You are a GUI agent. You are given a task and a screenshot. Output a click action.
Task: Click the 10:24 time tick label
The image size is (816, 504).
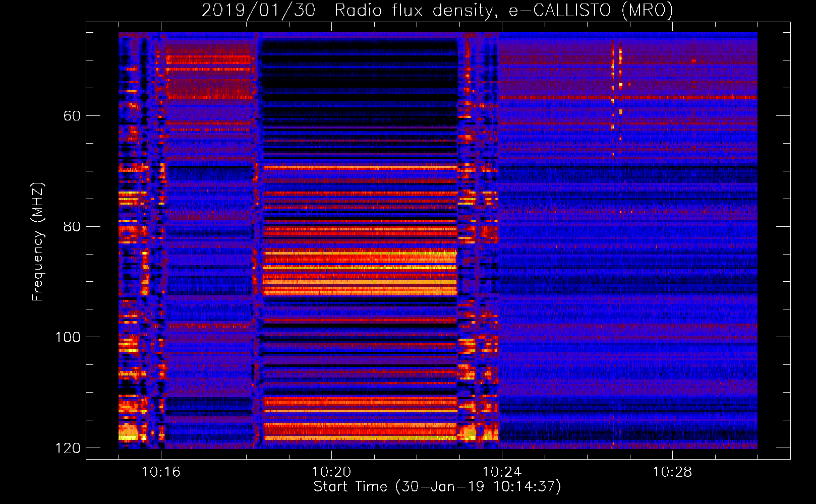click(x=502, y=472)
